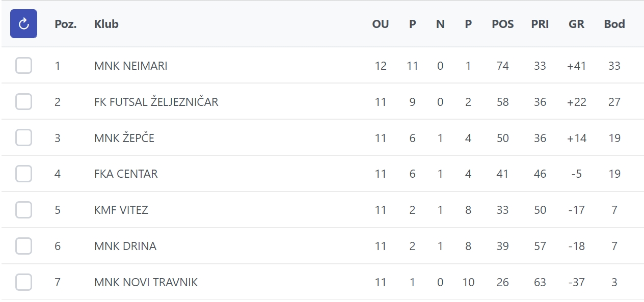Open the KMF VITEZ club entry
644x302 pixels.
click(x=121, y=210)
